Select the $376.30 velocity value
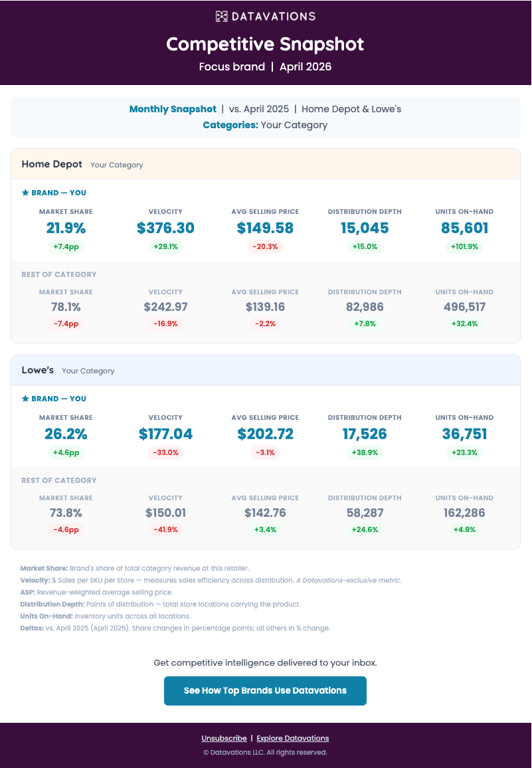 (165, 228)
